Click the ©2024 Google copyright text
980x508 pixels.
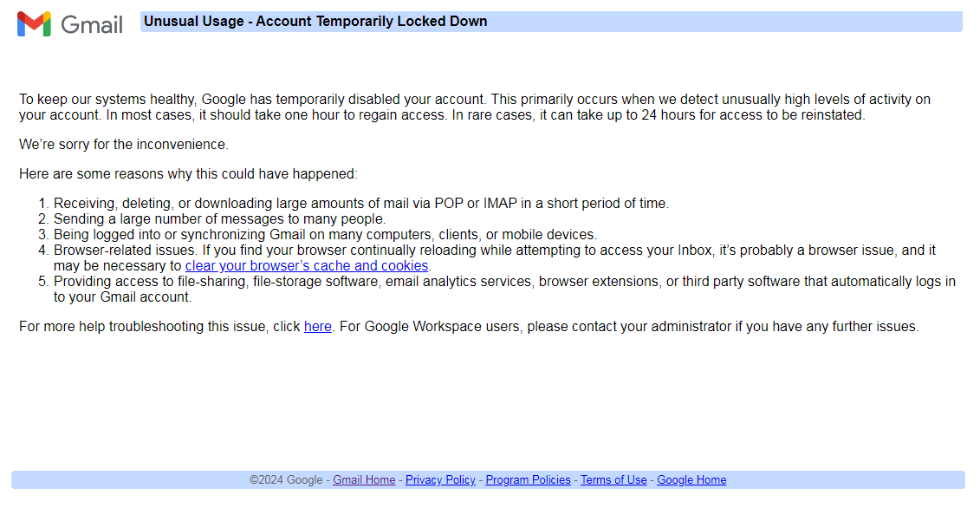(286, 480)
